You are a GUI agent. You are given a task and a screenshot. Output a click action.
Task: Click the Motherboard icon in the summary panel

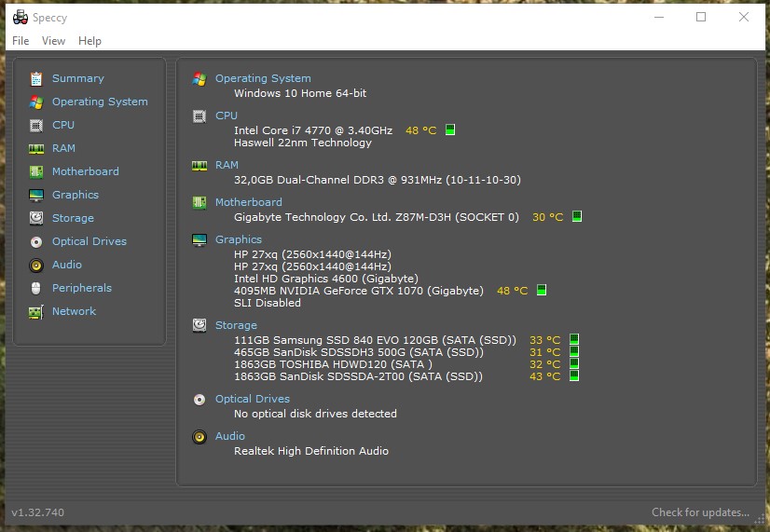pos(199,202)
